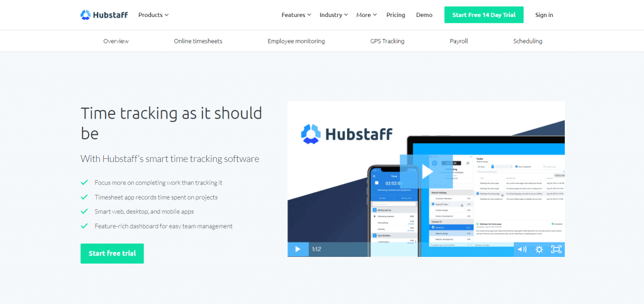
Task: Click 'Focus more on completing work' bullet text
Action: [158, 183]
